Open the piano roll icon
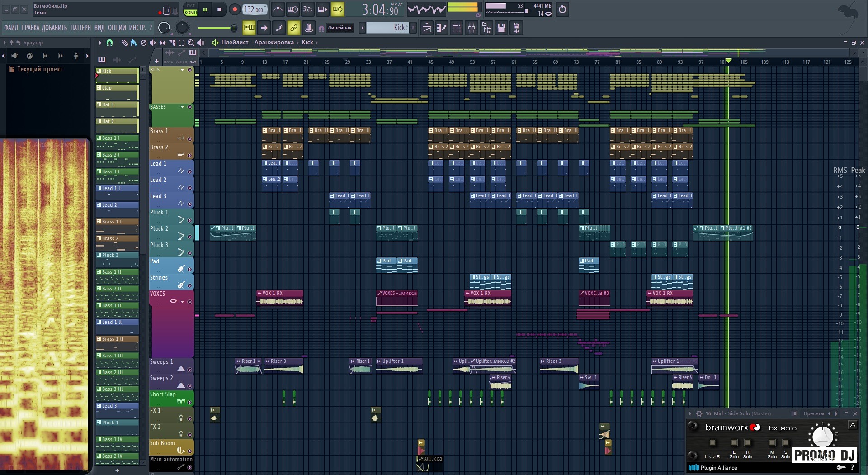This screenshot has width=868, height=475. [441, 28]
